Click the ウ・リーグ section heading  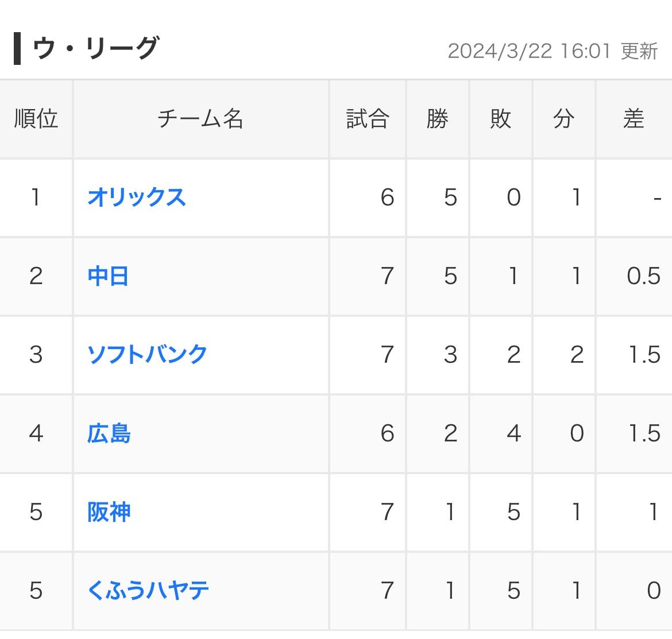pyautogui.click(x=96, y=48)
